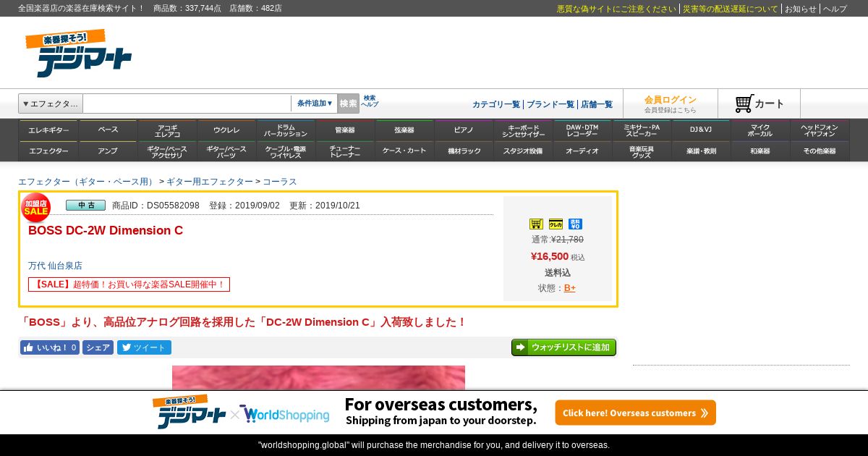Viewport: 868px width, 456px height.
Task: Click the クレカ credit card icon
Action: pos(556,224)
